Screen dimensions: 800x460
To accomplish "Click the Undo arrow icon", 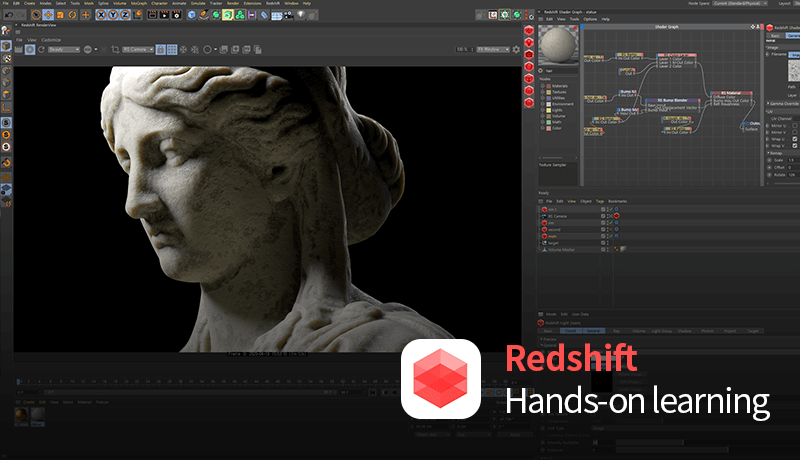I will [9, 15].
